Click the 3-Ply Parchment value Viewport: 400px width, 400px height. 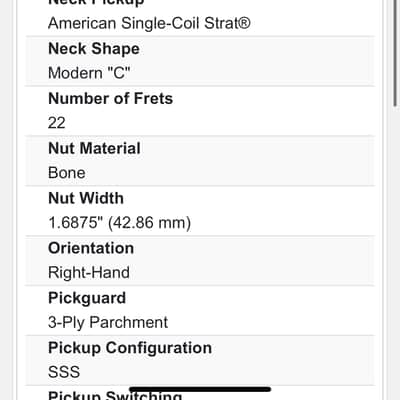tap(108, 322)
